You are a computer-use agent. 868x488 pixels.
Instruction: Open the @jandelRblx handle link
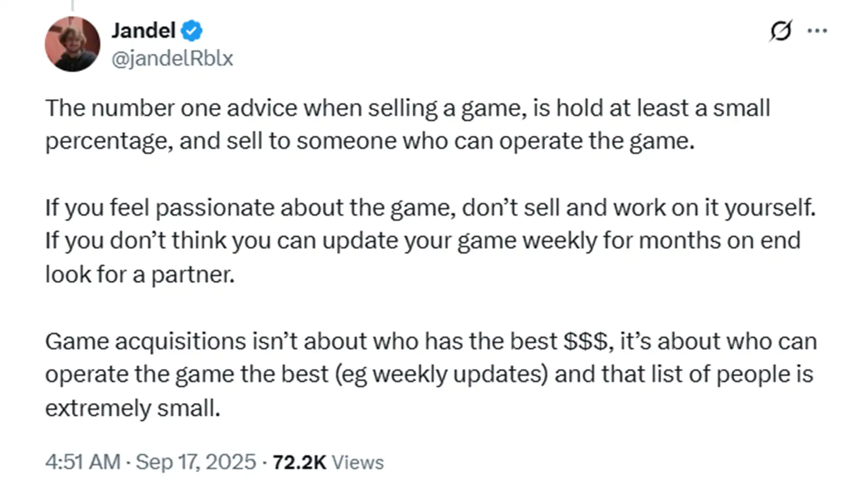click(x=172, y=58)
